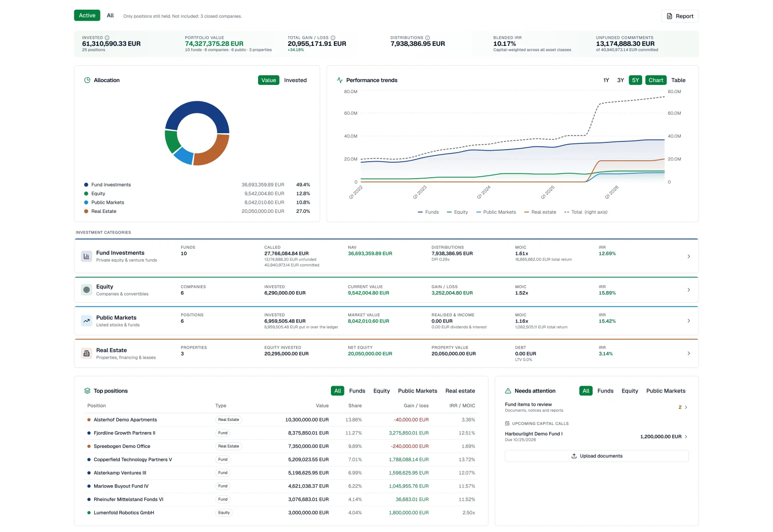The height and width of the screenshot is (532, 773).
Task: Open the Public Markets category chevron
Action: (x=688, y=321)
